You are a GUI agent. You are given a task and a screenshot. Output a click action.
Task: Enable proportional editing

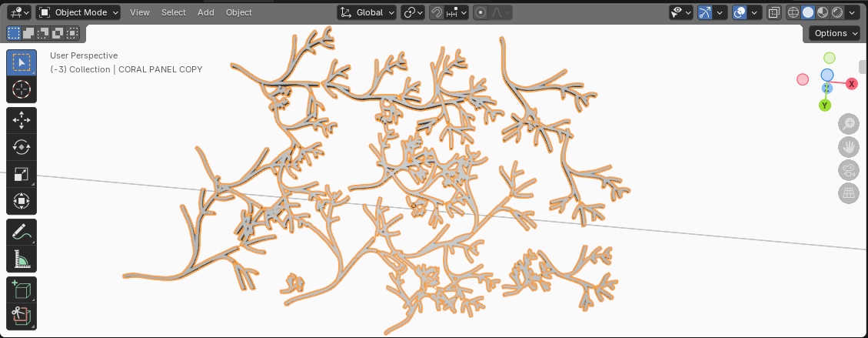point(481,12)
